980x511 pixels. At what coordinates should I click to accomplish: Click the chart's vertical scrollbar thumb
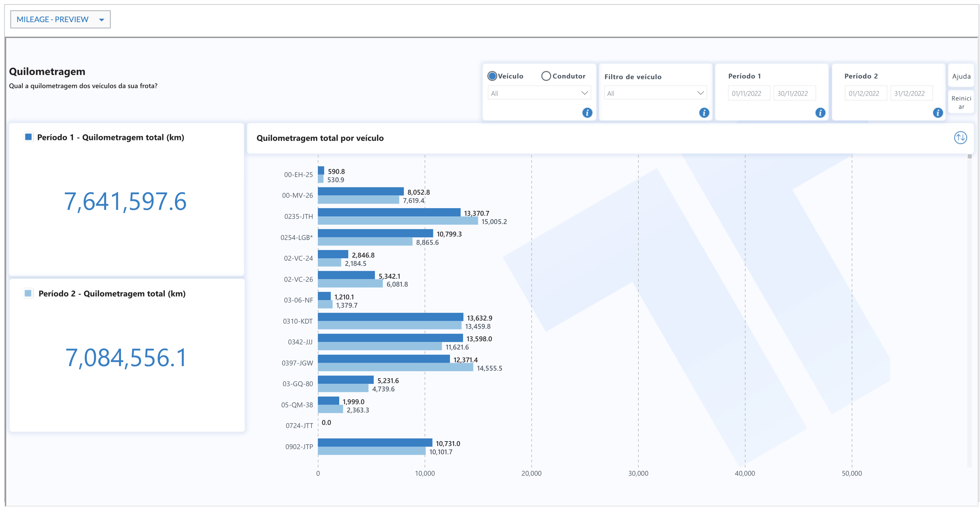969,157
